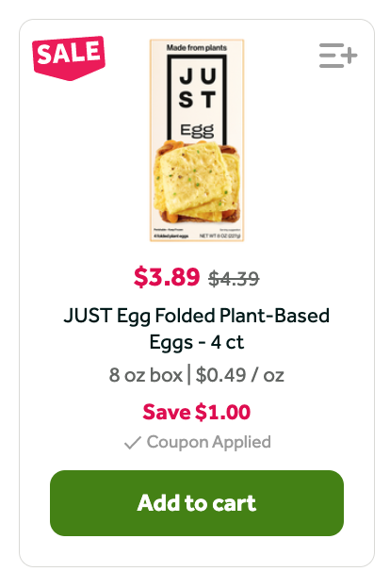Click the crossed-out $4.39 original price
The image size is (390, 588).
234,279
